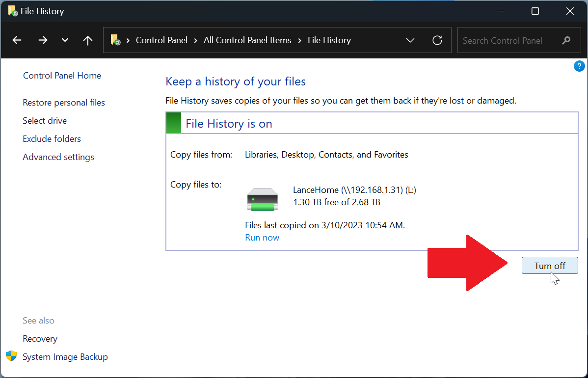Open the blue Help question mark

pos(579,66)
